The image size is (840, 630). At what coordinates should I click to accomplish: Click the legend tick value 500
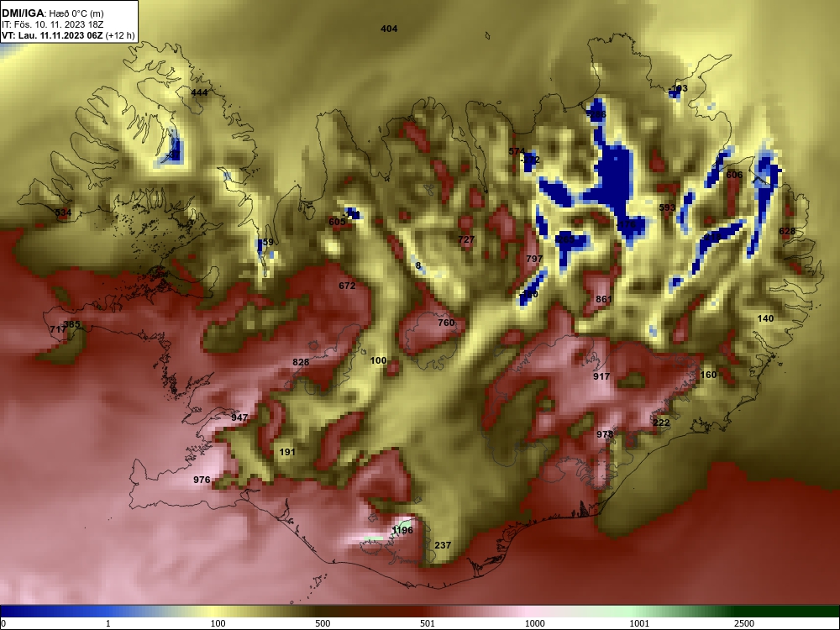click(323, 623)
